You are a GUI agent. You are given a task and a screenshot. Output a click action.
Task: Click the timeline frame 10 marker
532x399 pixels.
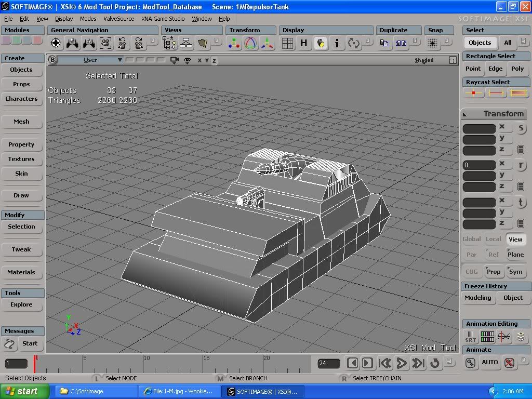coord(146,358)
